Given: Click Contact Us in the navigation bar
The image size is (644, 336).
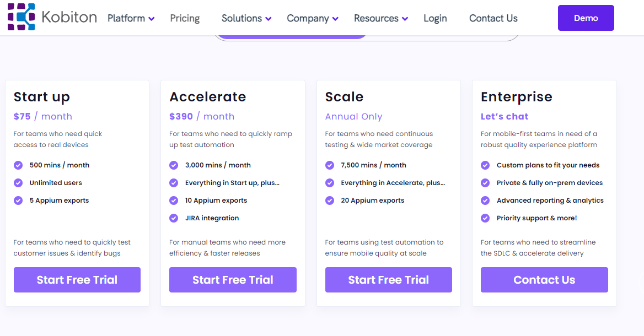Looking at the screenshot, I should tap(493, 19).
